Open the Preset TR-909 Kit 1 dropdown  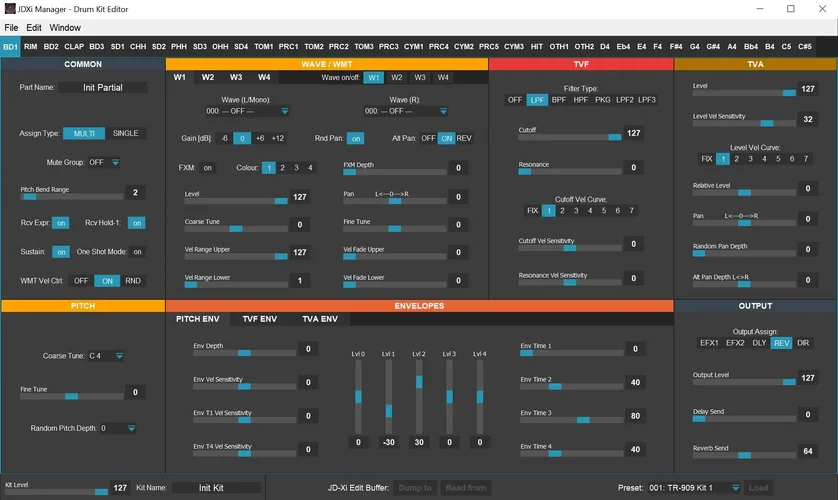pos(693,488)
